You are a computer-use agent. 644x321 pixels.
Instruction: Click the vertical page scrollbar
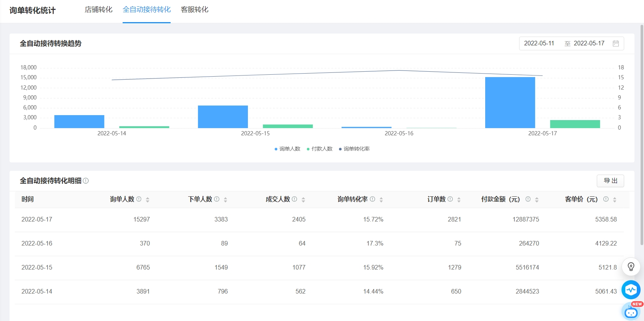pos(642,135)
